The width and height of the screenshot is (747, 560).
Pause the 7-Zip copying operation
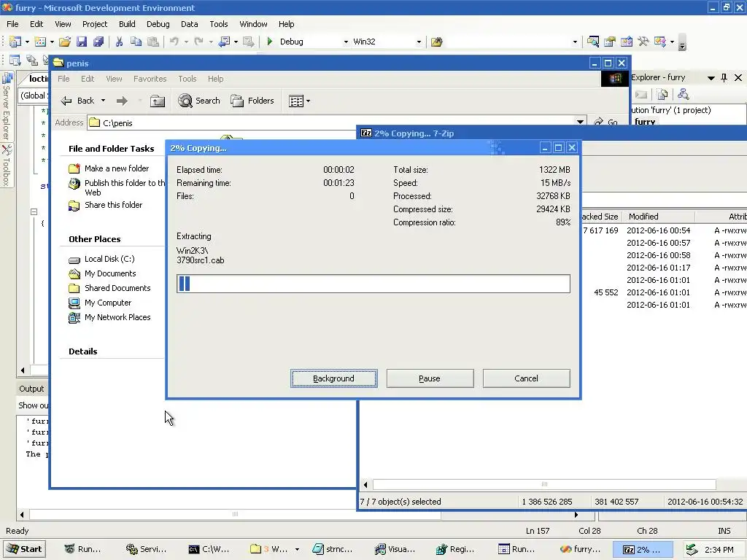click(430, 378)
